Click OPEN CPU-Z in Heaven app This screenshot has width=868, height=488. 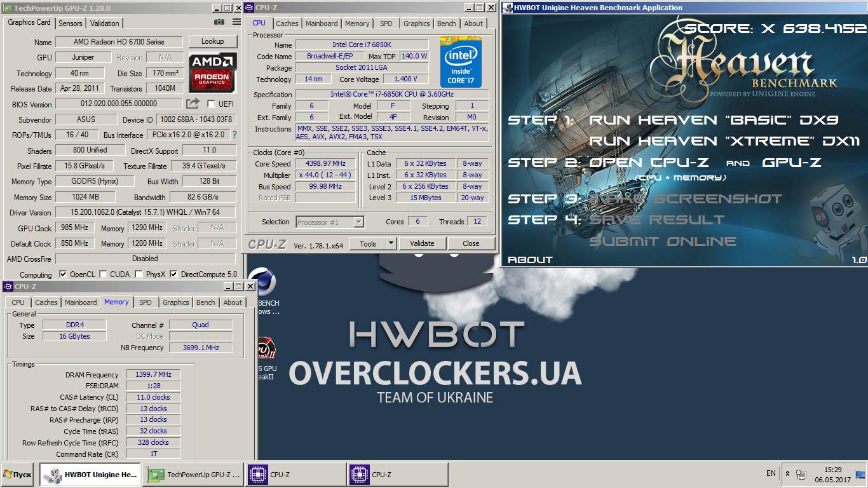click(x=649, y=163)
